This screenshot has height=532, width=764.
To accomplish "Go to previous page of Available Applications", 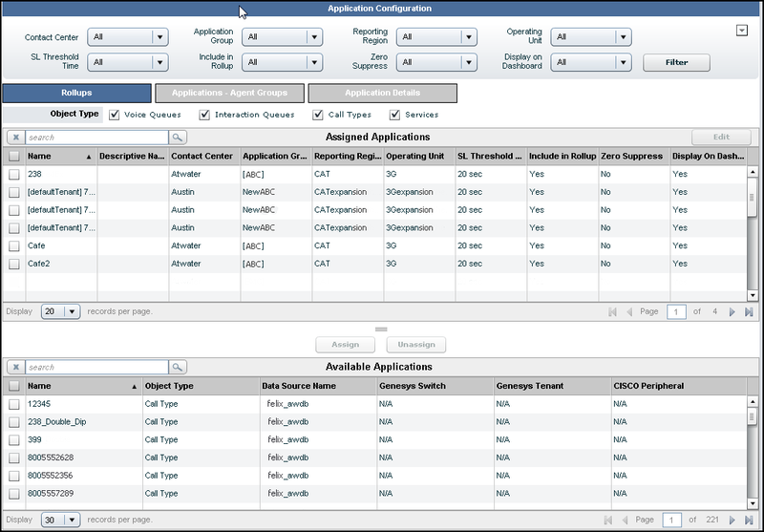I will 625,520.
